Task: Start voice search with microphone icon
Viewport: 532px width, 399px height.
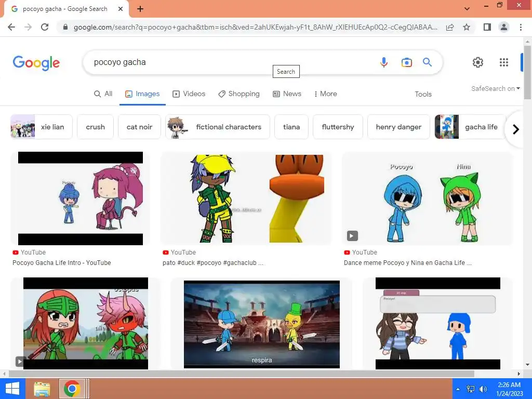Action: (x=384, y=62)
